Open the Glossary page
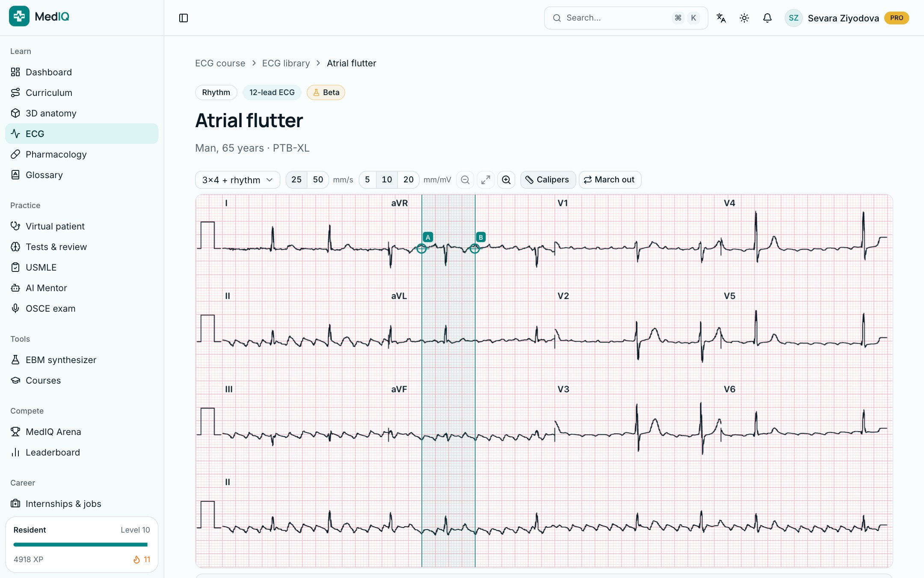 pyautogui.click(x=82, y=175)
